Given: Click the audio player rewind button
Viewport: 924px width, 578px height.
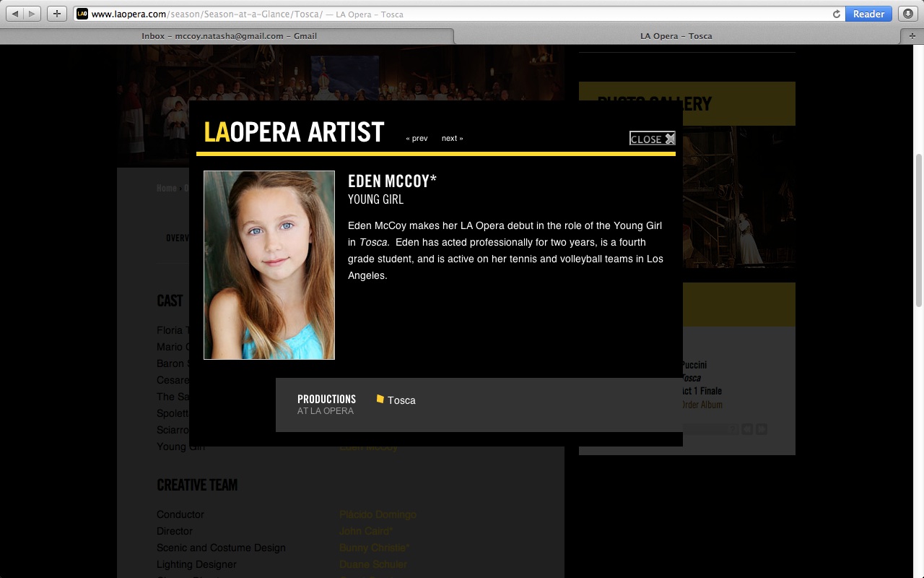Looking at the screenshot, I should (747, 429).
